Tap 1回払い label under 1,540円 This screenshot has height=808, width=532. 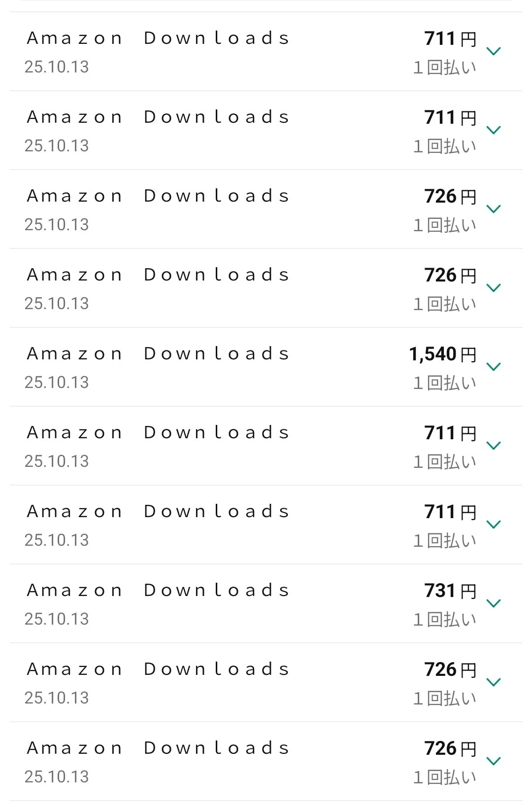(x=445, y=383)
